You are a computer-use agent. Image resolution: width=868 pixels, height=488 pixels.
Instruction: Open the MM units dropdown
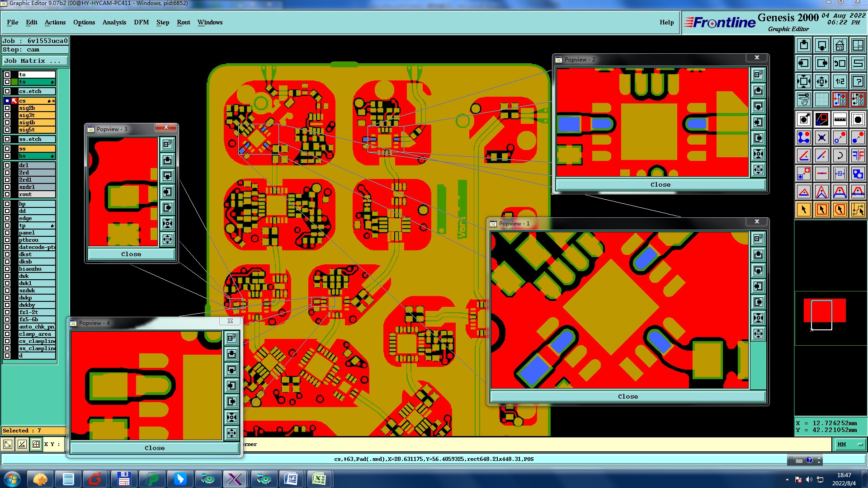[849, 445]
